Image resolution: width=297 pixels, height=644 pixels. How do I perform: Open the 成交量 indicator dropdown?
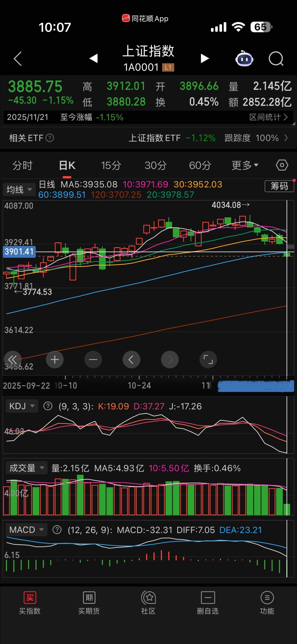[x=27, y=468]
